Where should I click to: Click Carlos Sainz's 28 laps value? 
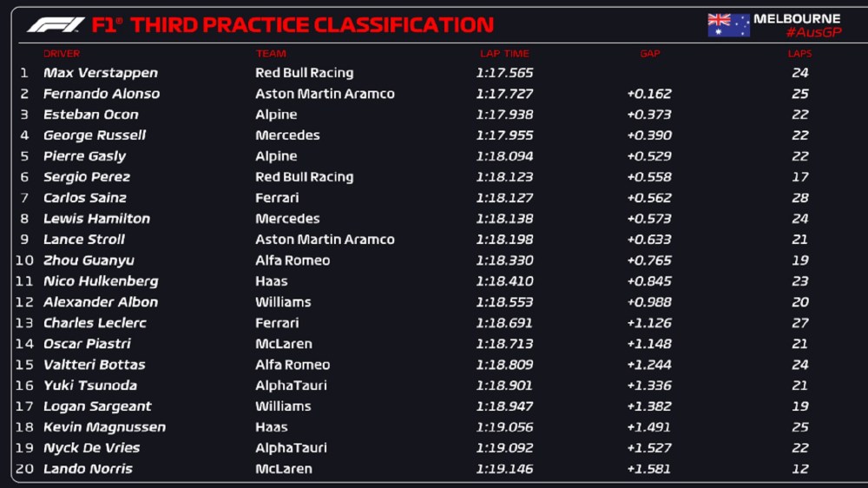[799, 198]
